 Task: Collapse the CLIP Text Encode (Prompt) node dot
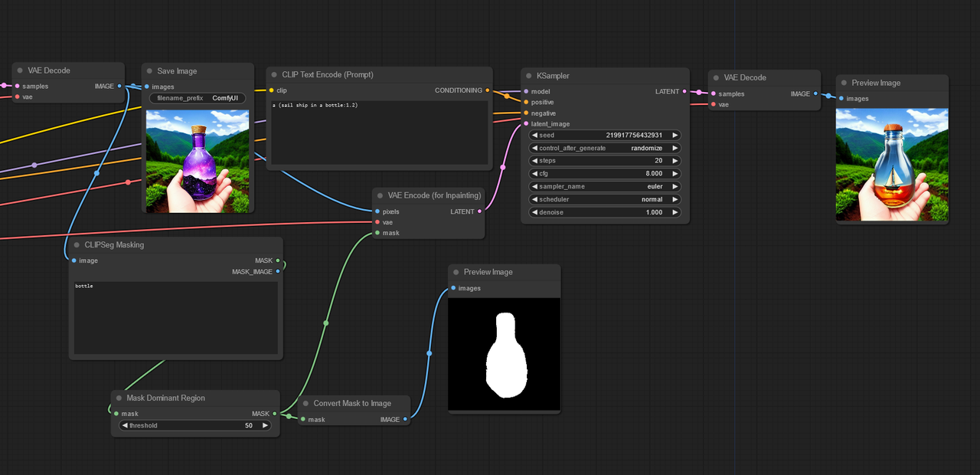[x=274, y=75]
